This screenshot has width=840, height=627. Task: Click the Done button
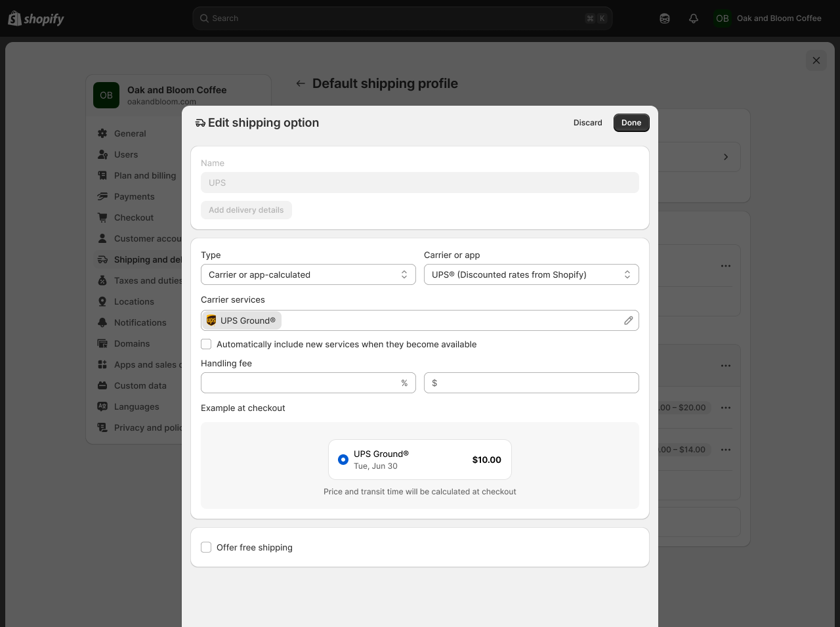[x=631, y=123]
